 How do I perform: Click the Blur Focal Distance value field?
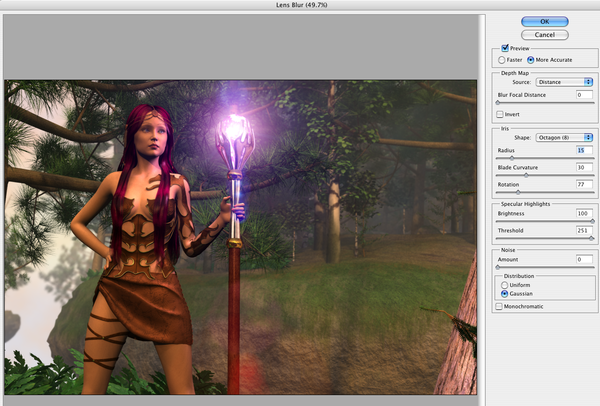click(x=584, y=95)
